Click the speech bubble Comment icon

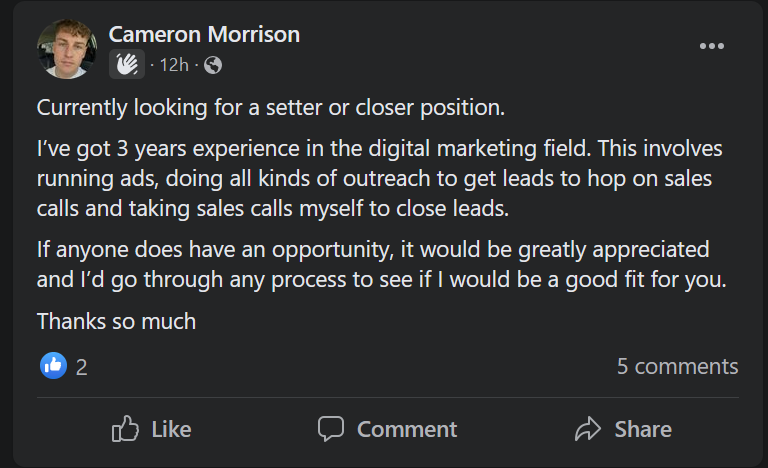(331, 429)
